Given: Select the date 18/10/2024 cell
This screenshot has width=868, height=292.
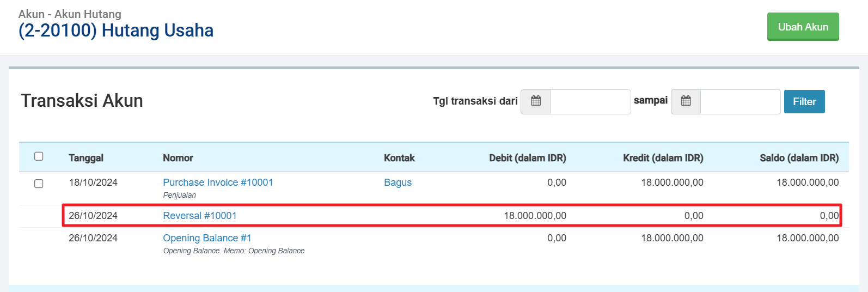Looking at the screenshot, I should (93, 182).
